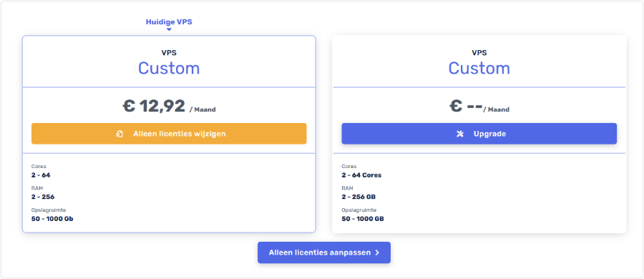Viewport: 644px width, 279px height.
Task: Select the Huidige VPS label
Action: click(169, 21)
